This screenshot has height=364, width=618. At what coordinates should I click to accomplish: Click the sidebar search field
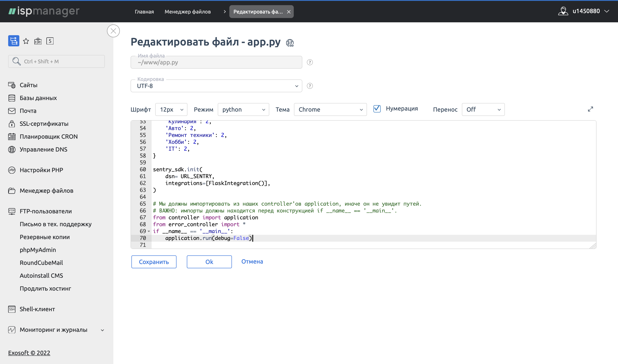(56, 61)
